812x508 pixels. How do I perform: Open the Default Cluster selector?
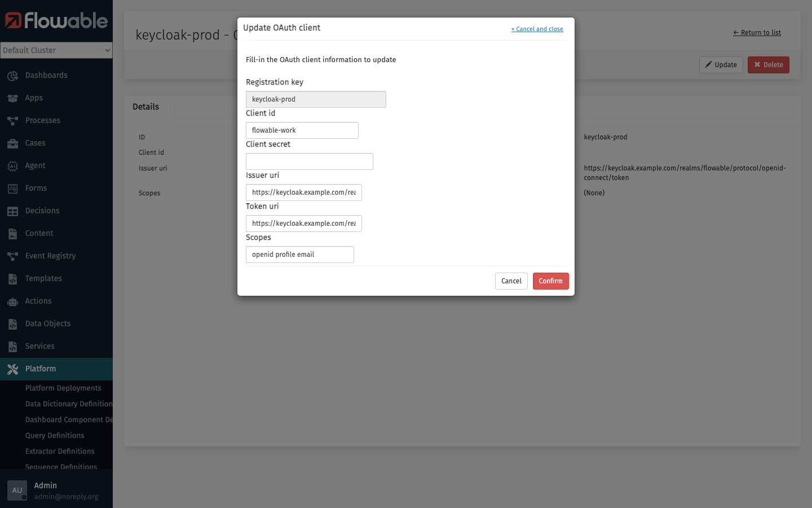pos(56,50)
